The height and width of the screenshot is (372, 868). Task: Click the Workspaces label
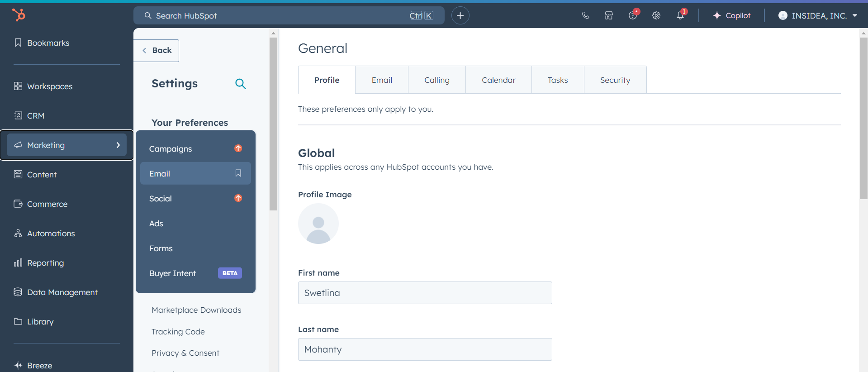pos(50,86)
